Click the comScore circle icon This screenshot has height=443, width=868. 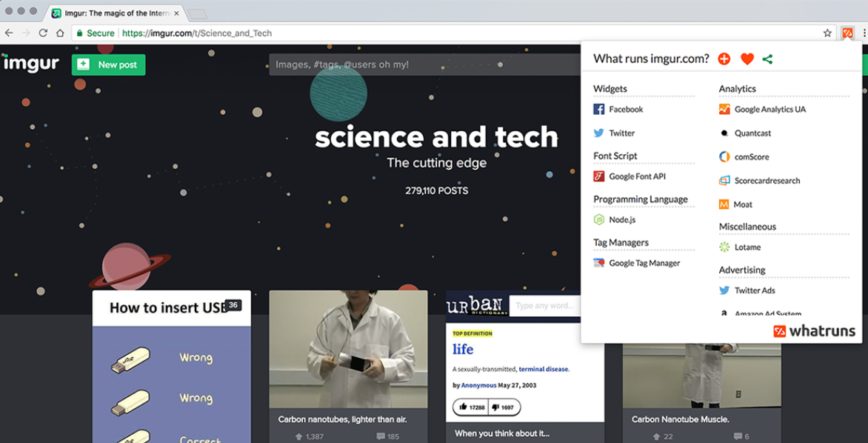724,157
